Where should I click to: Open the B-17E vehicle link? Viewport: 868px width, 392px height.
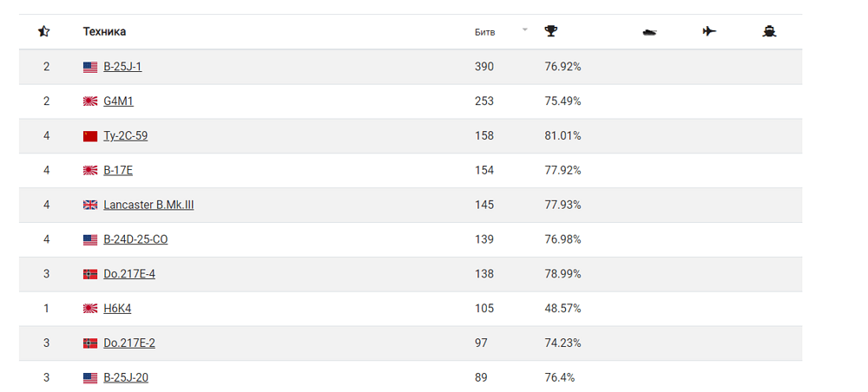118,170
